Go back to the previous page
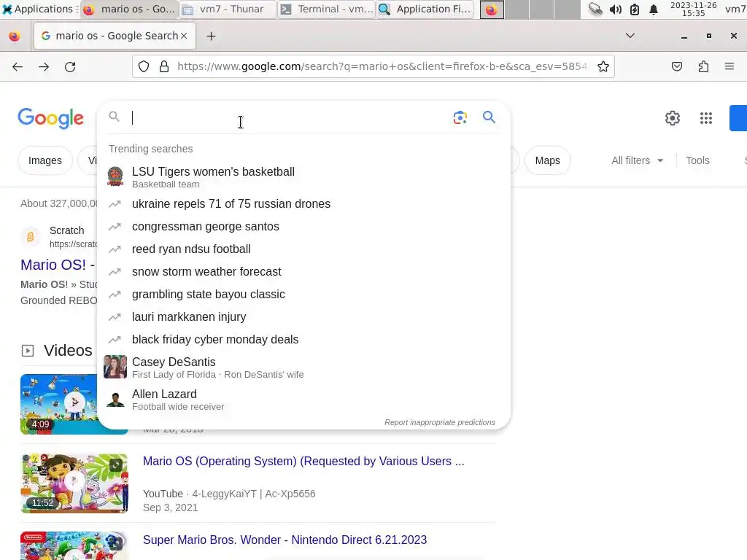Image resolution: width=747 pixels, height=560 pixels. pyautogui.click(x=18, y=66)
